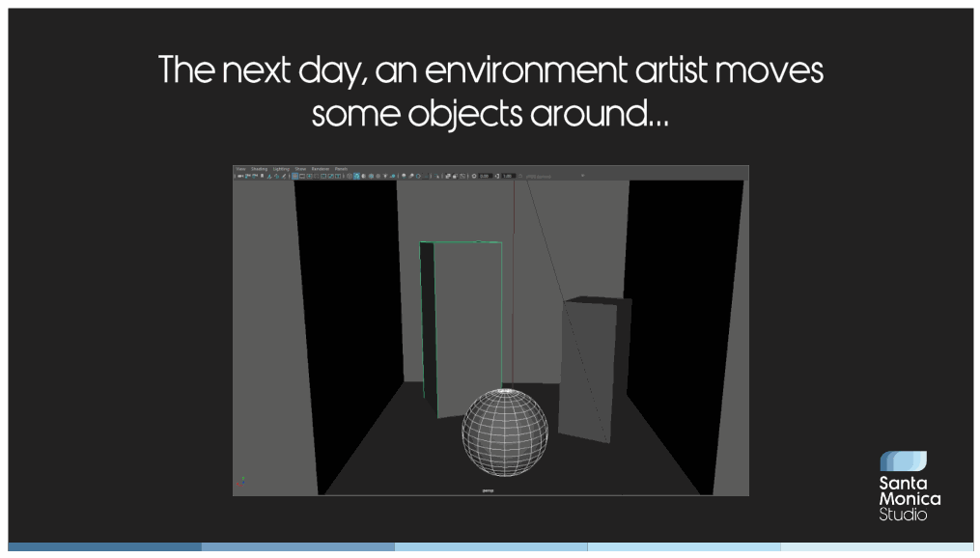The width and height of the screenshot is (980, 558).
Task: Click the Image Plane icon
Action: (269, 177)
